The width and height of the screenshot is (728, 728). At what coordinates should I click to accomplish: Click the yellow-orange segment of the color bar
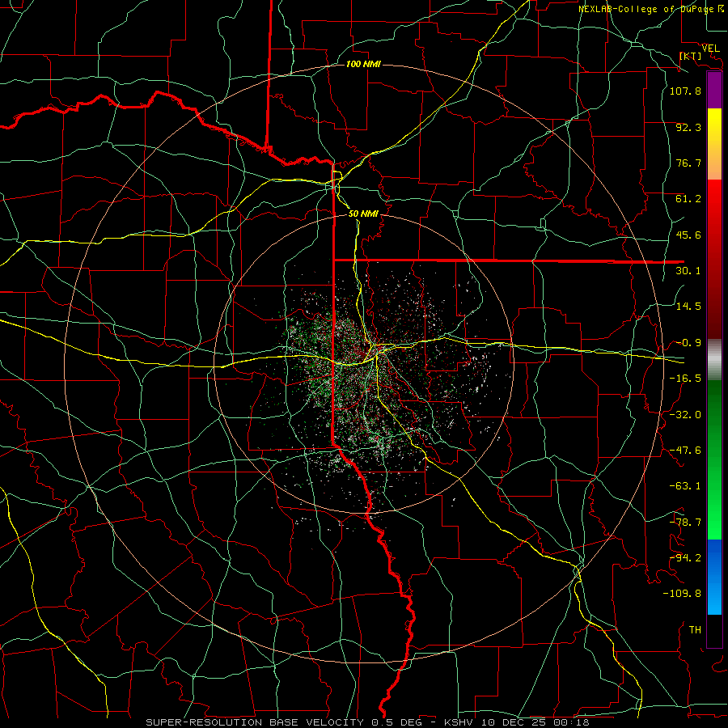(x=714, y=144)
